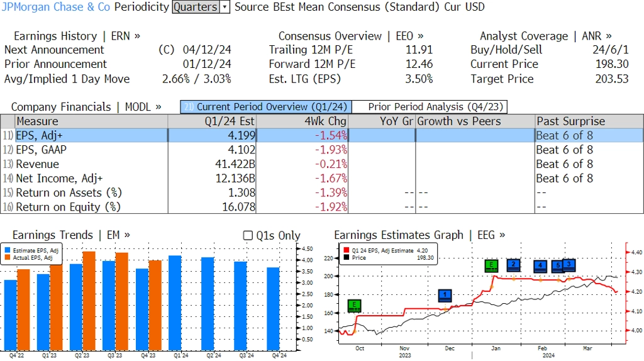Click the Q1'24 blue estimate bar
644x361 pixels.
point(175,303)
